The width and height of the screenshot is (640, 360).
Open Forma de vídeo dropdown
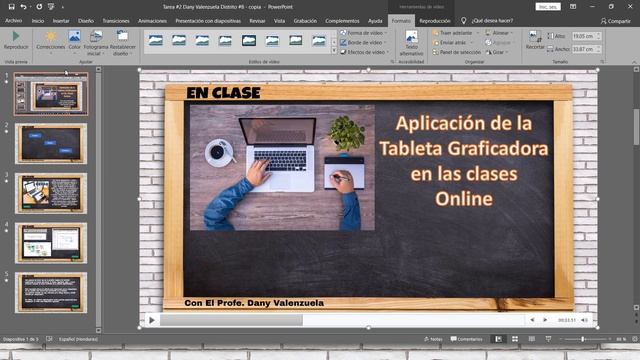coord(364,33)
